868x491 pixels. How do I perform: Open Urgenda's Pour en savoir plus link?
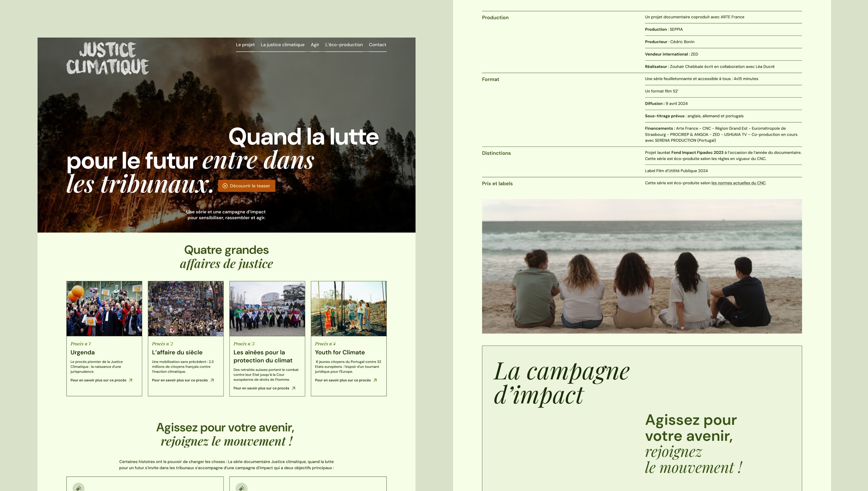98,380
